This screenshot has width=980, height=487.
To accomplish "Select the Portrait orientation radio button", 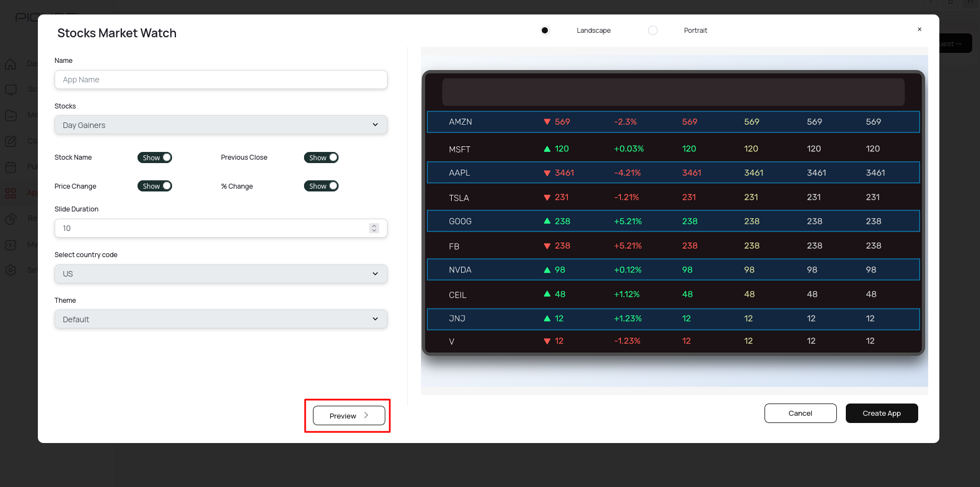I will 653,31.
